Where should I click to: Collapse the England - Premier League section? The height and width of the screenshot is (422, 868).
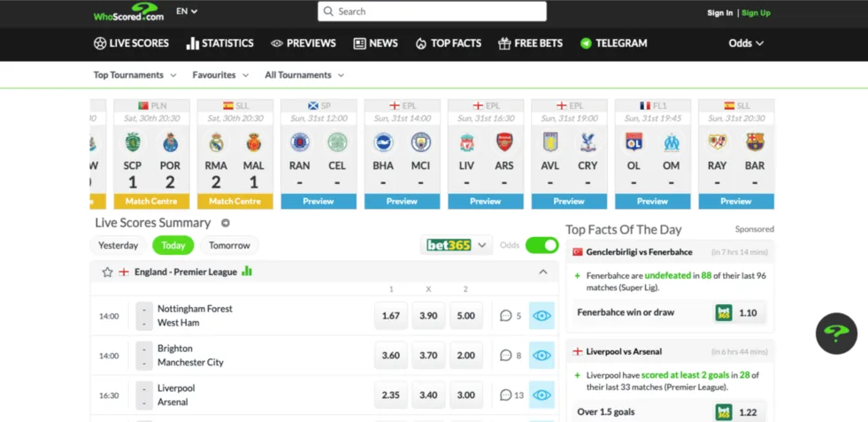click(543, 272)
